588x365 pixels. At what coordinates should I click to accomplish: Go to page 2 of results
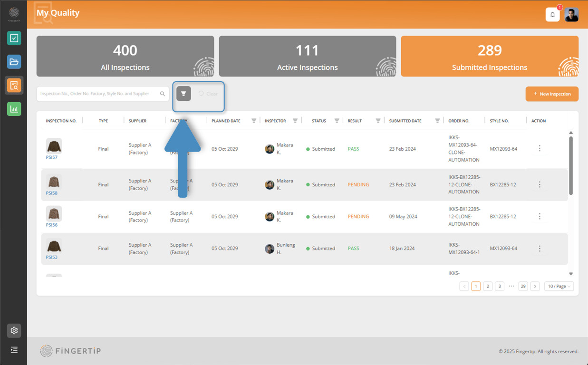pyautogui.click(x=488, y=286)
